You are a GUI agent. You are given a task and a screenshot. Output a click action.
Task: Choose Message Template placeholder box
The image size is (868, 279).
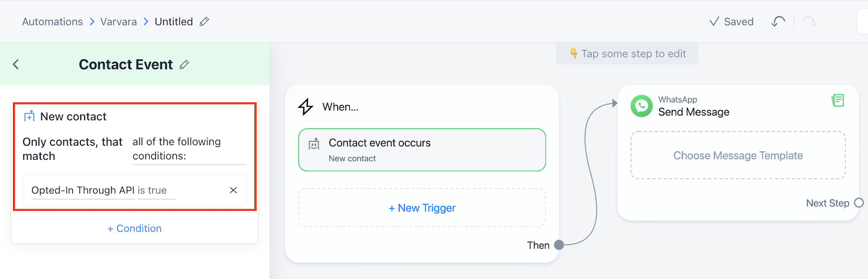[738, 155]
